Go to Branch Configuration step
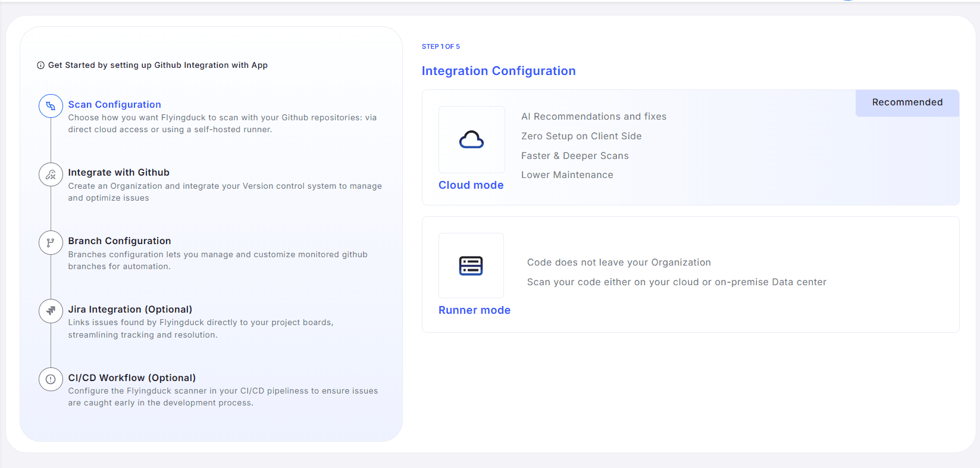This screenshot has height=468, width=980. pos(119,241)
